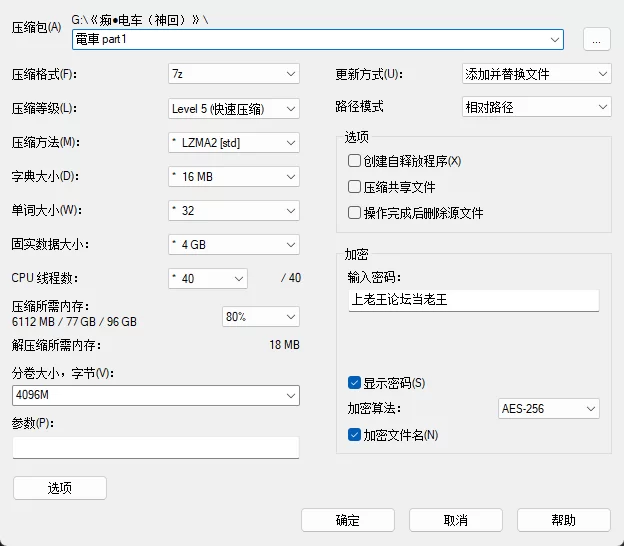The image size is (624, 546).
Task: Uncheck the 显示密码 checkbox
Action: (x=354, y=383)
